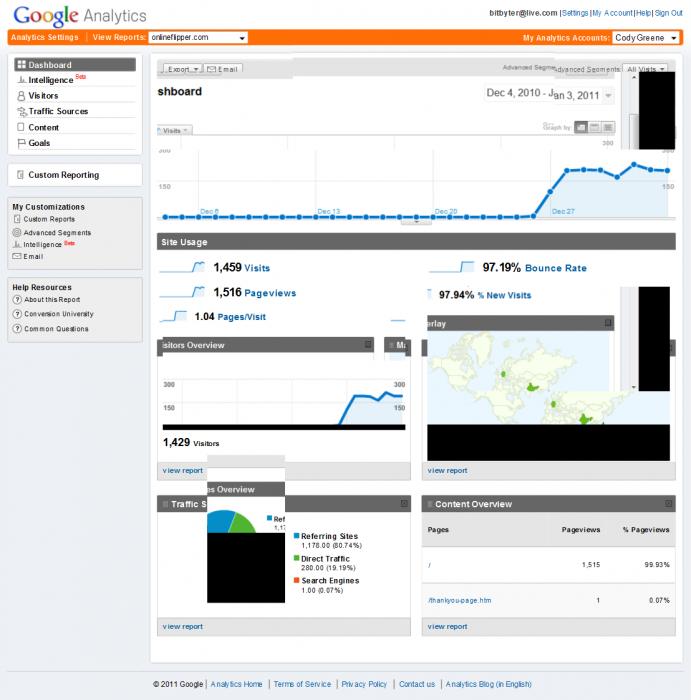Open the All Visits segments dropdown
The image size is (691, 700).
pos(645,69)
